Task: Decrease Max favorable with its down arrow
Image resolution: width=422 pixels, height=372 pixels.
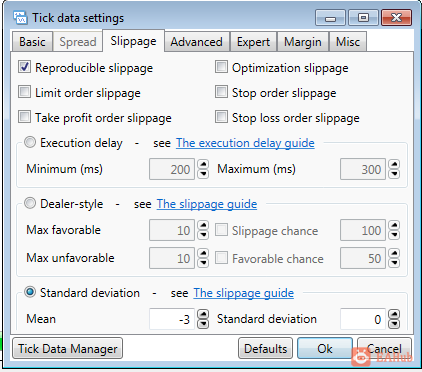Action: pyautogui.click(x=203, y=235)
